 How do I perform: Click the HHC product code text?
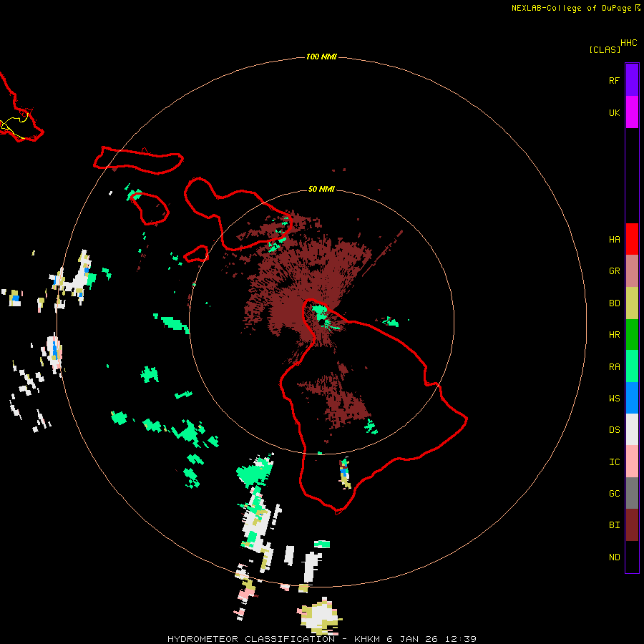(x=628, y=43)
